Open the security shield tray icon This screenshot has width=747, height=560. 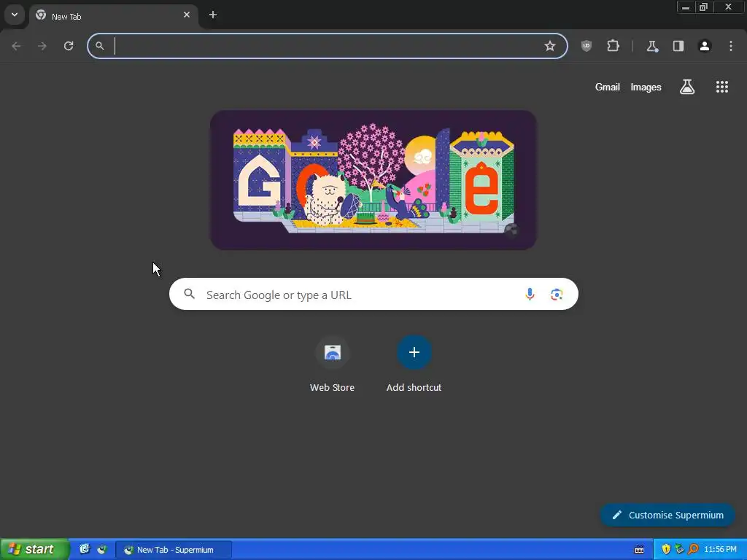point(666,550)
